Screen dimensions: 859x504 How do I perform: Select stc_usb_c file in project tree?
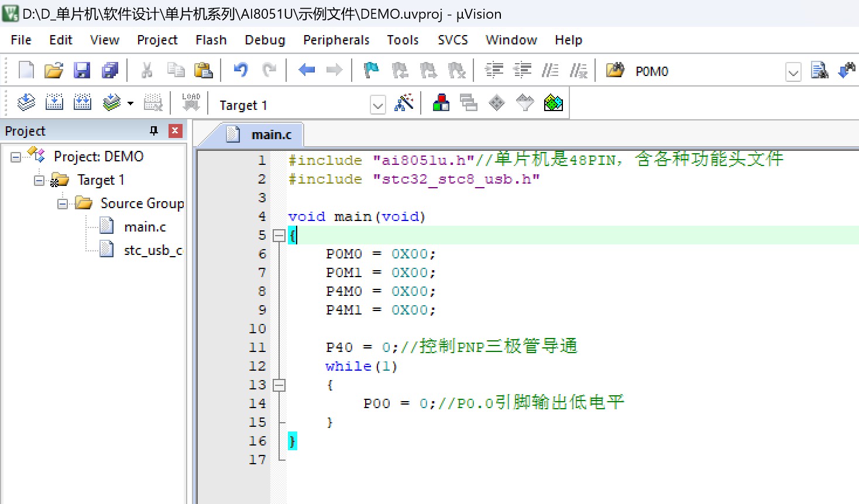pos(153,250)
